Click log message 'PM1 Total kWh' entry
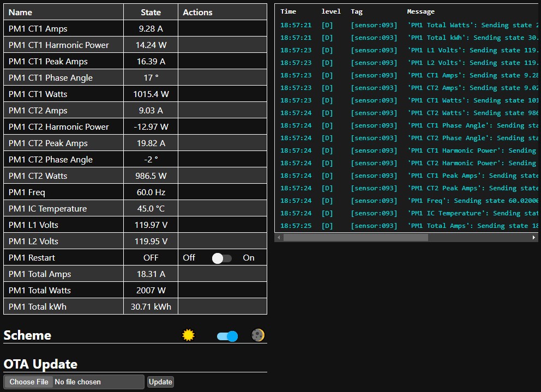Image resolution: width=541 pixels, height=392 pixels. point(473,38)
